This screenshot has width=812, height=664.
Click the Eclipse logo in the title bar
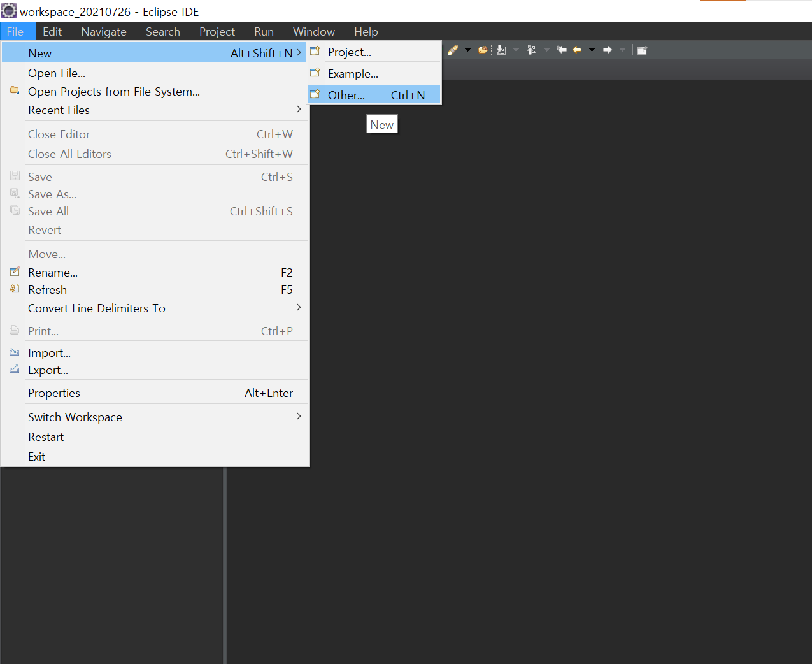pos(9,11)
